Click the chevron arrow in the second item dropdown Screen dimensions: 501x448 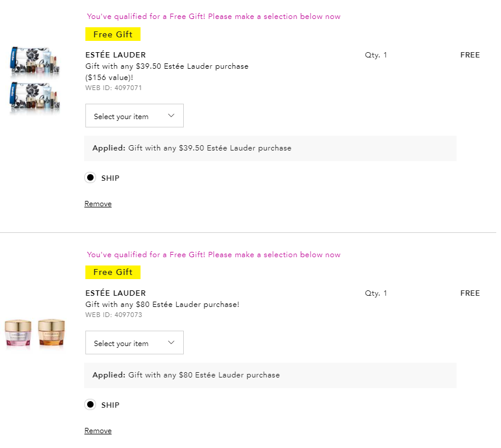[171, 343]
